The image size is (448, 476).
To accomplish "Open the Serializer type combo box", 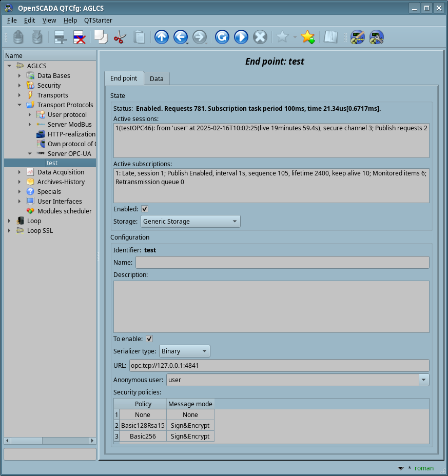I will click(184, 351).
